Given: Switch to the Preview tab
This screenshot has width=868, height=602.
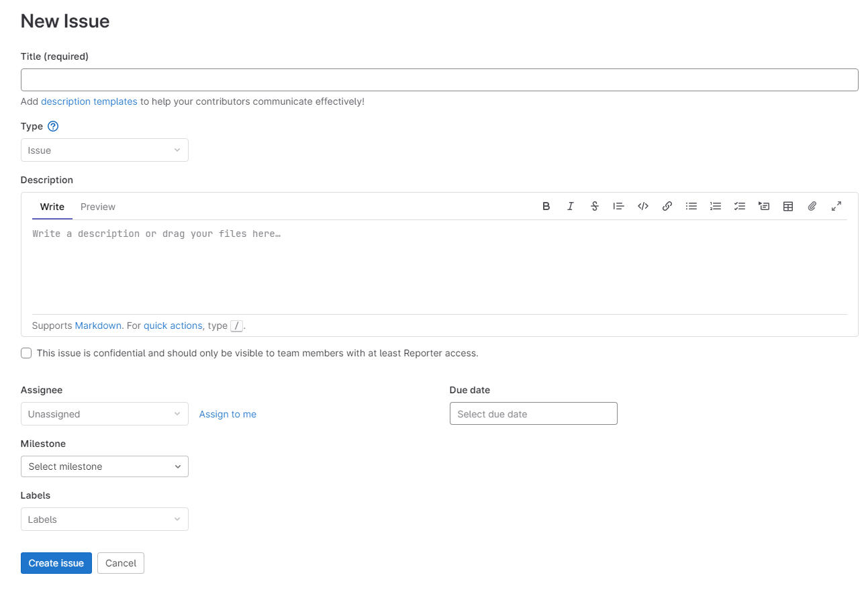Looking at the screenshot, I should click(x=98, y=207).
